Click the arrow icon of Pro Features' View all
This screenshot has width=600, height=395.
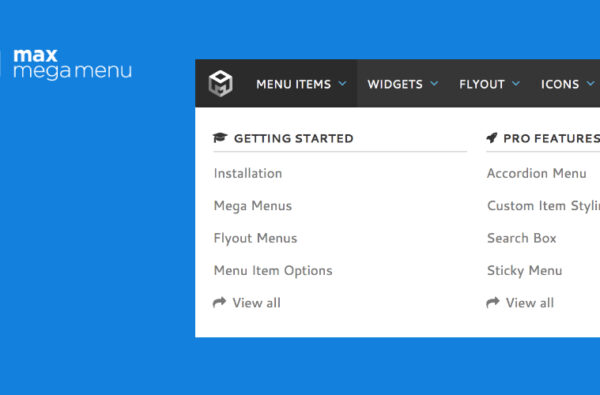click(493, 302)
